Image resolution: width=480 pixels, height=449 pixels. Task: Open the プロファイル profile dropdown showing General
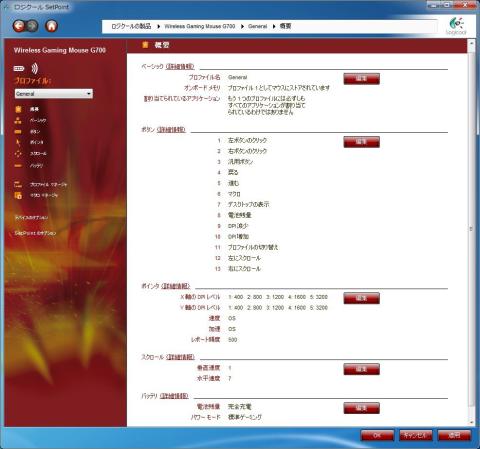point(54,94)
